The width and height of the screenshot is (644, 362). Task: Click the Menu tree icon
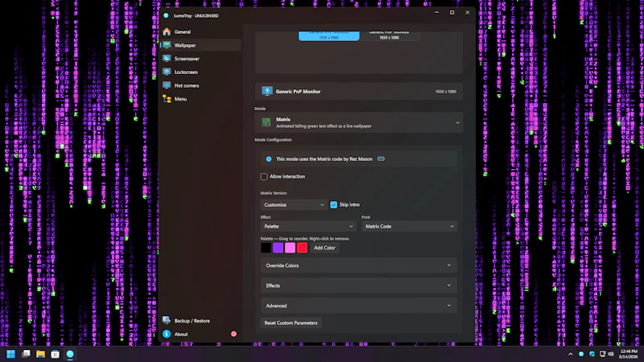click(x=167, y=99)
